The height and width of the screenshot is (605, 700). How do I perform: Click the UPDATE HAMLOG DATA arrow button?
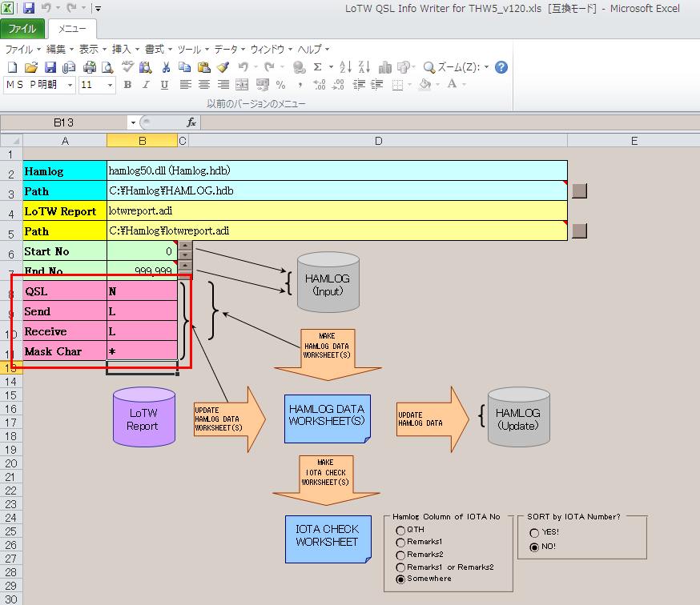point(432,419)
